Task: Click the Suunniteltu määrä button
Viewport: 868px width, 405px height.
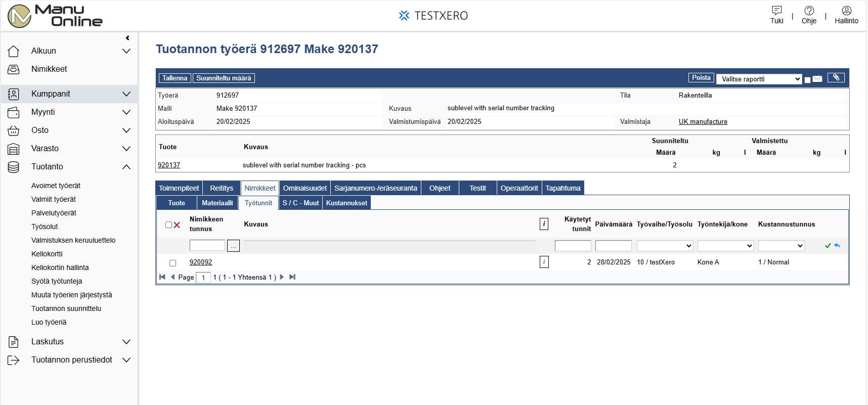Action: coord(224,78)
